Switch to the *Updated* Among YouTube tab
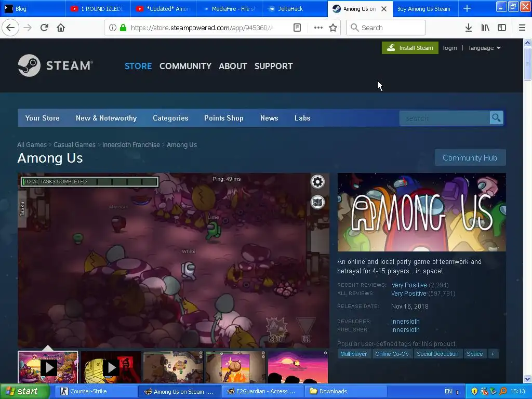The image size is (532, 399). [x=164, y=9]
